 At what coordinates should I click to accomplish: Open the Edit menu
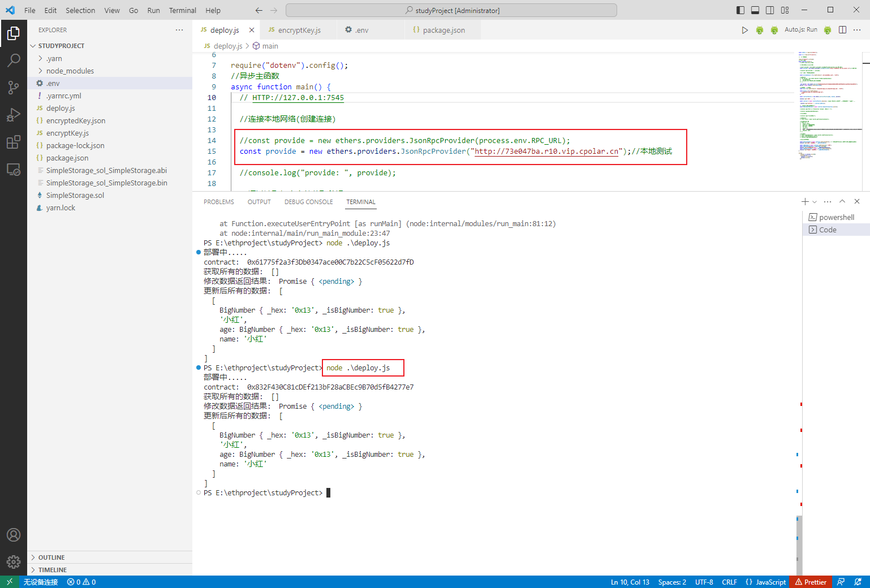(50, 10)
